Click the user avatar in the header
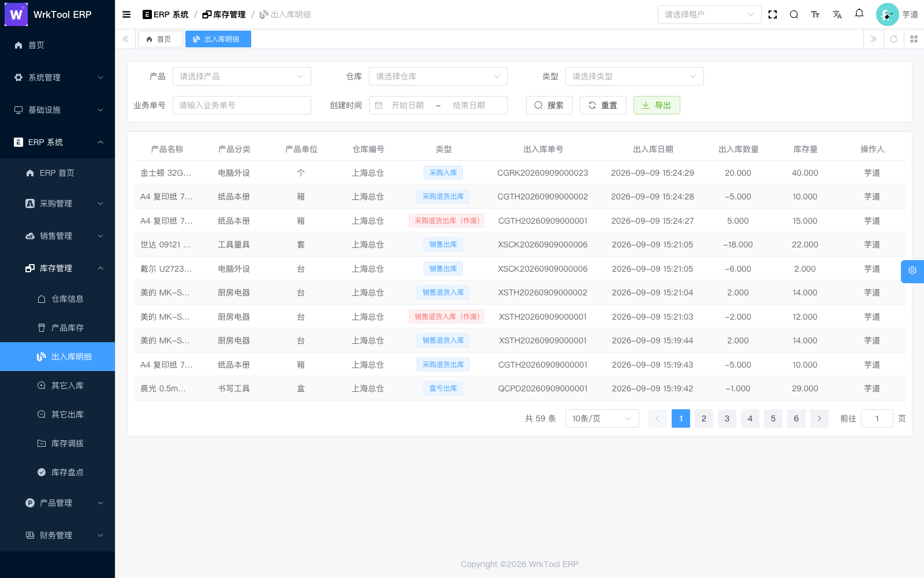The height and width of the screenshot is (578, 924). 887,14
